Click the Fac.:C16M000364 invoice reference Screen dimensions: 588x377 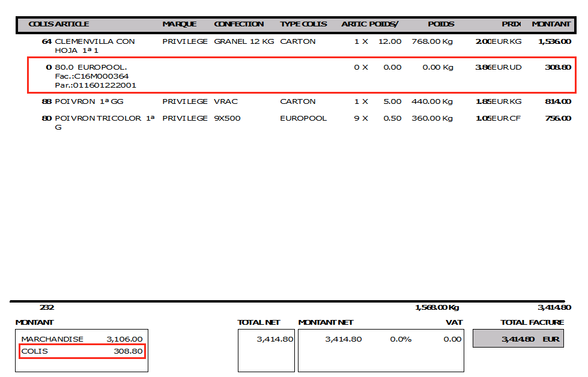tap(91, 76)
